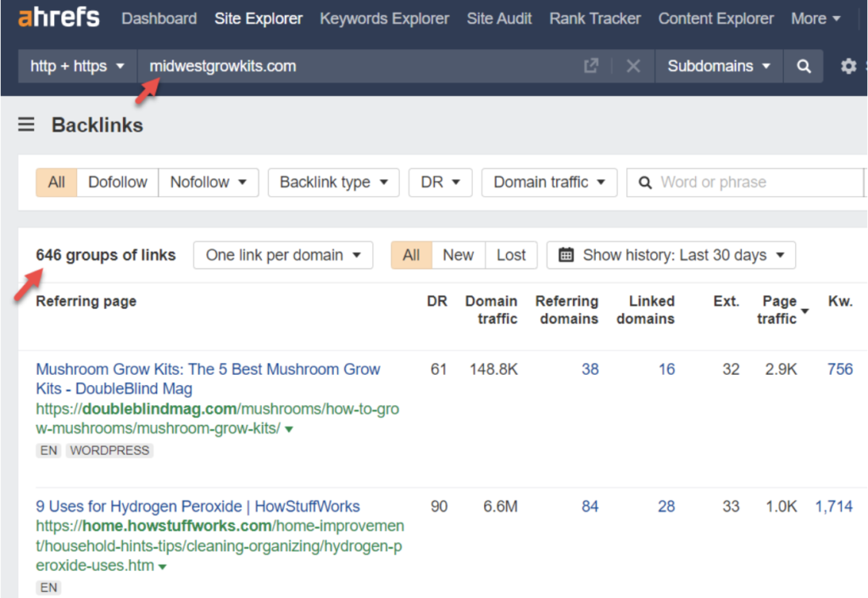Click the WORDPRESS tag

pos(109,450)
